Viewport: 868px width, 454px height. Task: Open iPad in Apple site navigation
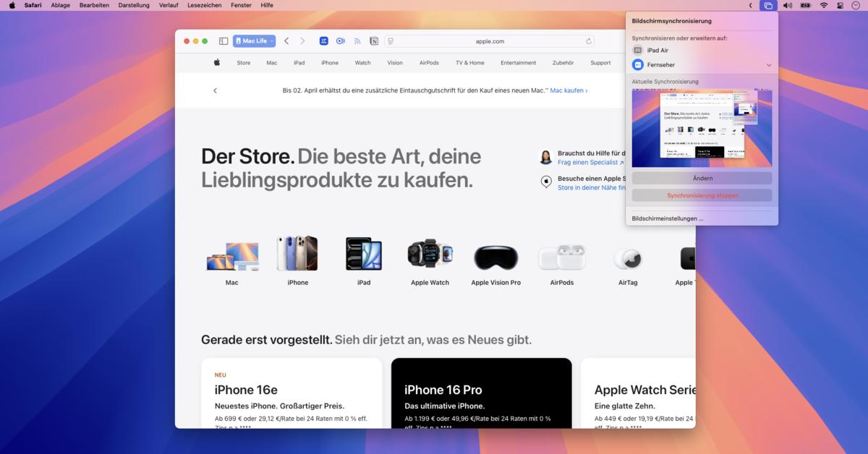299,63
